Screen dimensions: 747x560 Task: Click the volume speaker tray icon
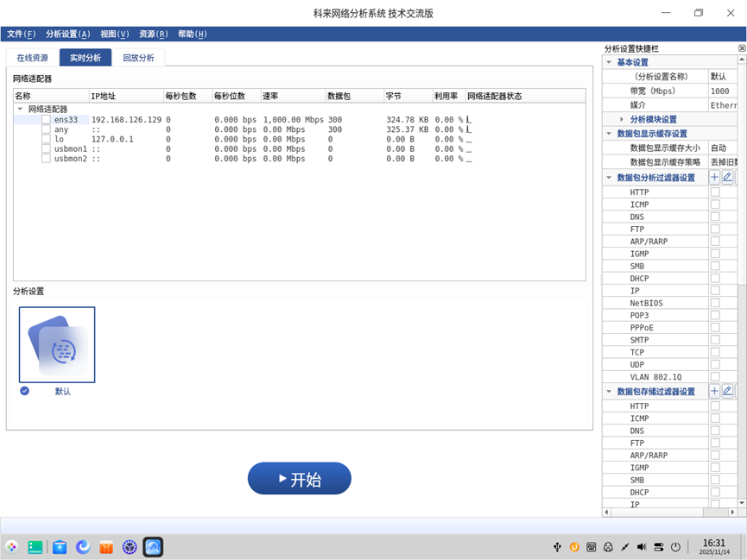pos(642,547)
